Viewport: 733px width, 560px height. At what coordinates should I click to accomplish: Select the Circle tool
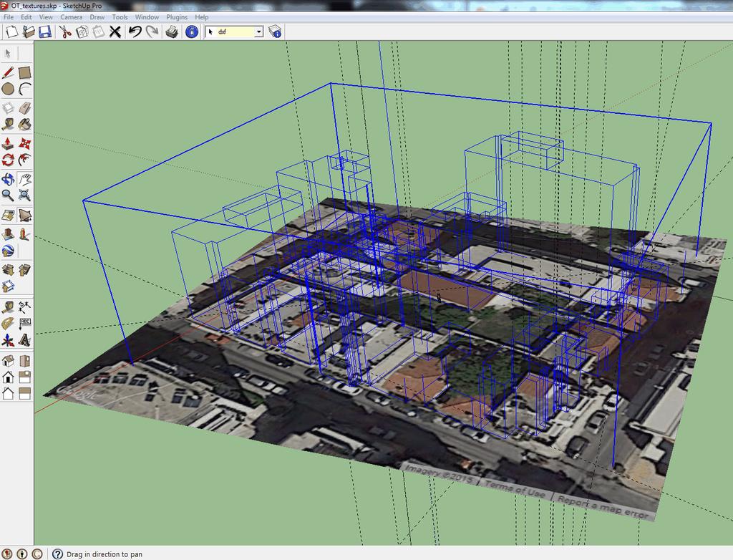(x=8, y=89)
